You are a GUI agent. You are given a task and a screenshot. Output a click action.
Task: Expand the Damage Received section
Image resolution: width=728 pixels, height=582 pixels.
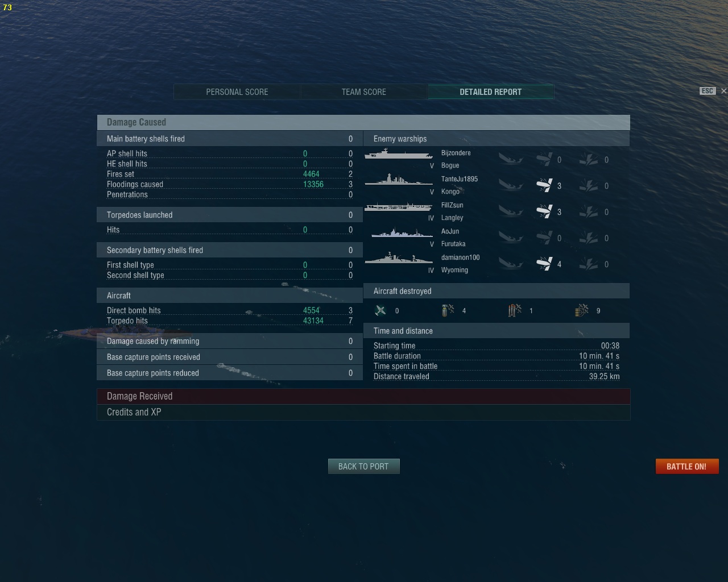pyautogui.click(x=363, y=396)
